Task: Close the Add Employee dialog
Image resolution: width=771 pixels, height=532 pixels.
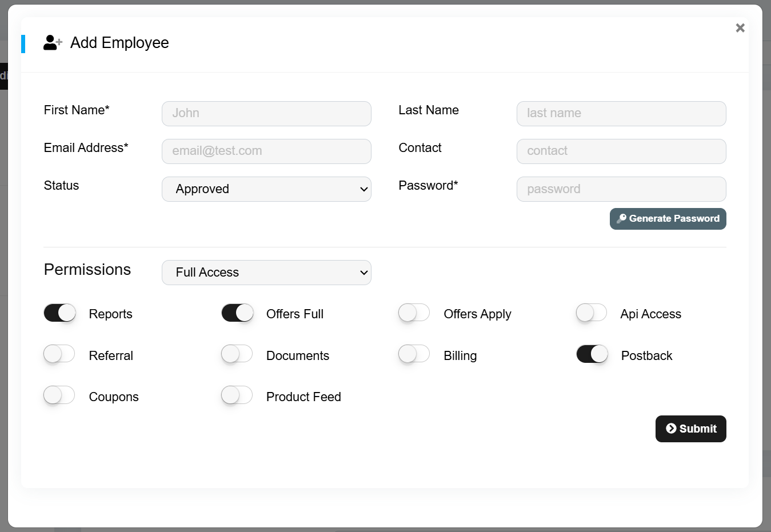Action: click(740, 28)
